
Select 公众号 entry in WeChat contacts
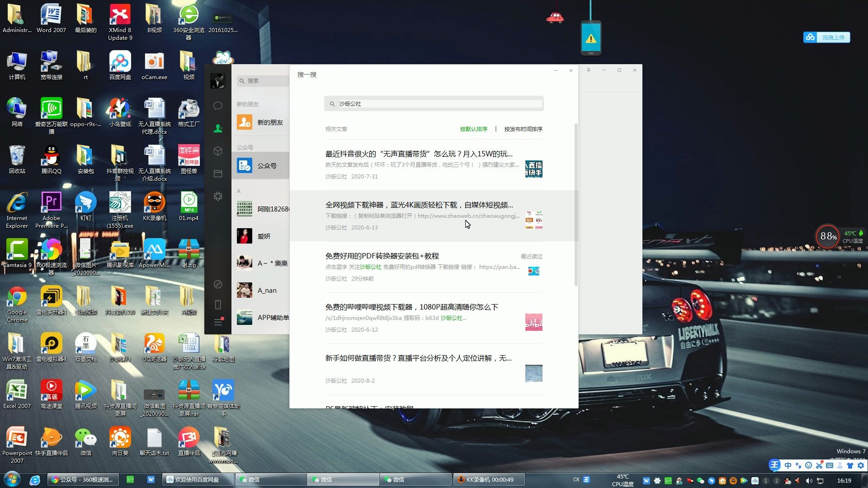pyautogui.click(x=260, y=166)
